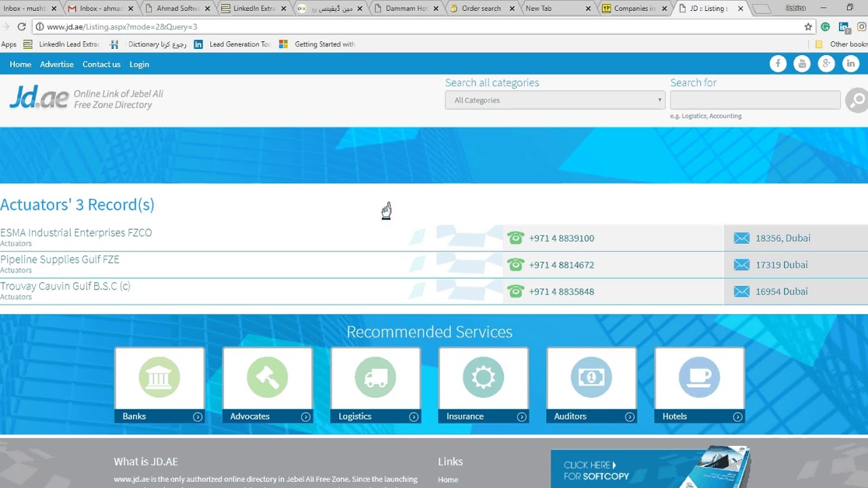Open Trouvay Cauvin Gulf B.S.C (c) listing

click(x=65, y=286)
